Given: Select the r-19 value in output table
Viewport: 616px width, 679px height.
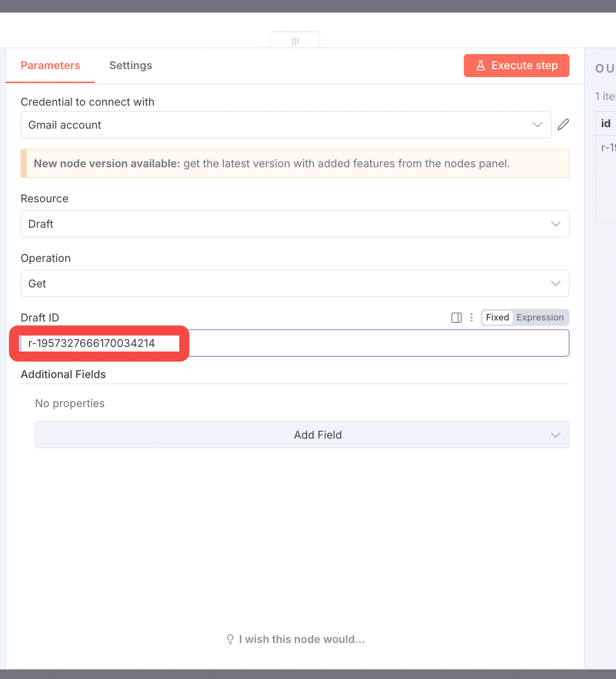Looking at the screenshot, I should click(x=608, y=148).
